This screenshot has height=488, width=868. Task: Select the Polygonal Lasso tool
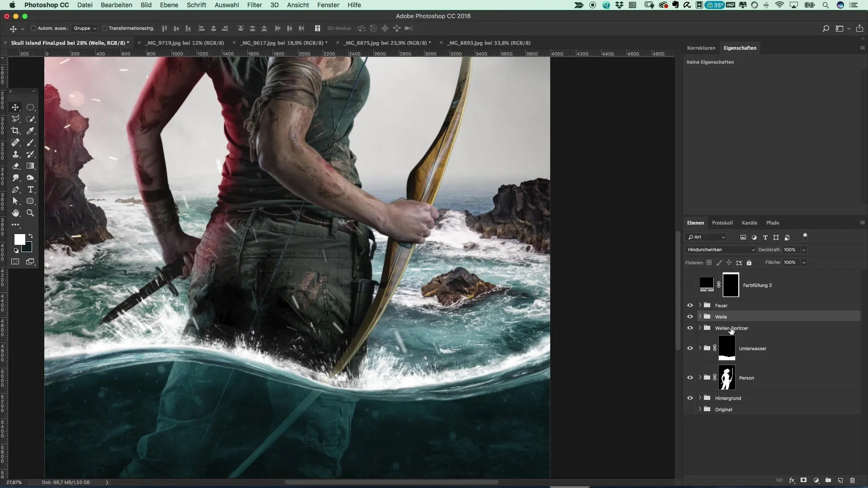pos(15,119)
